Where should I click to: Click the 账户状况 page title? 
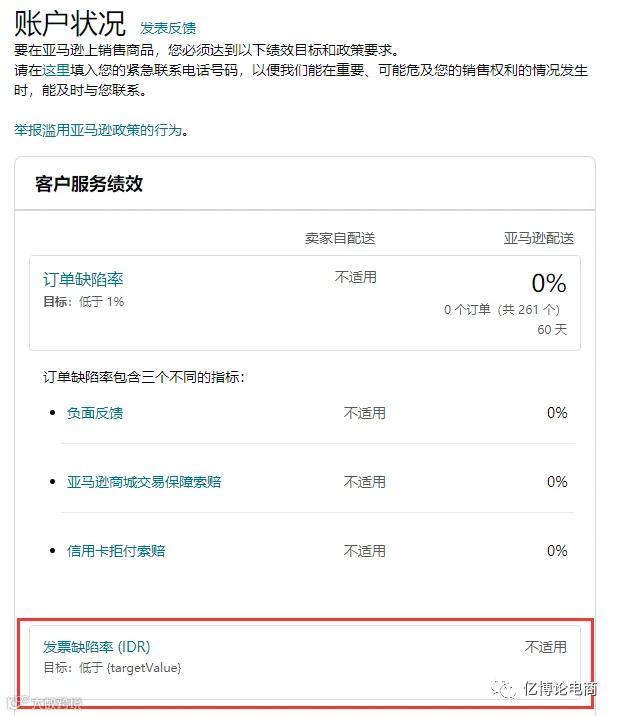(x=70, y=24)
